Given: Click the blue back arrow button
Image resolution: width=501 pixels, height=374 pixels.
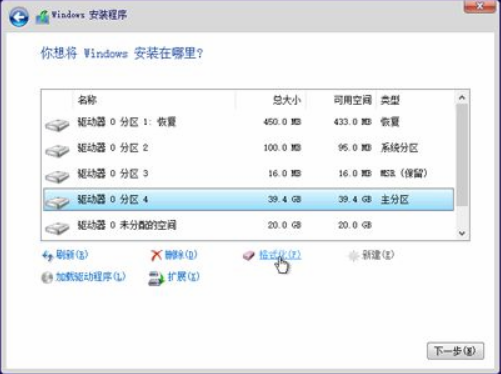Looking at the screenshot, I should tap(19, 17).
